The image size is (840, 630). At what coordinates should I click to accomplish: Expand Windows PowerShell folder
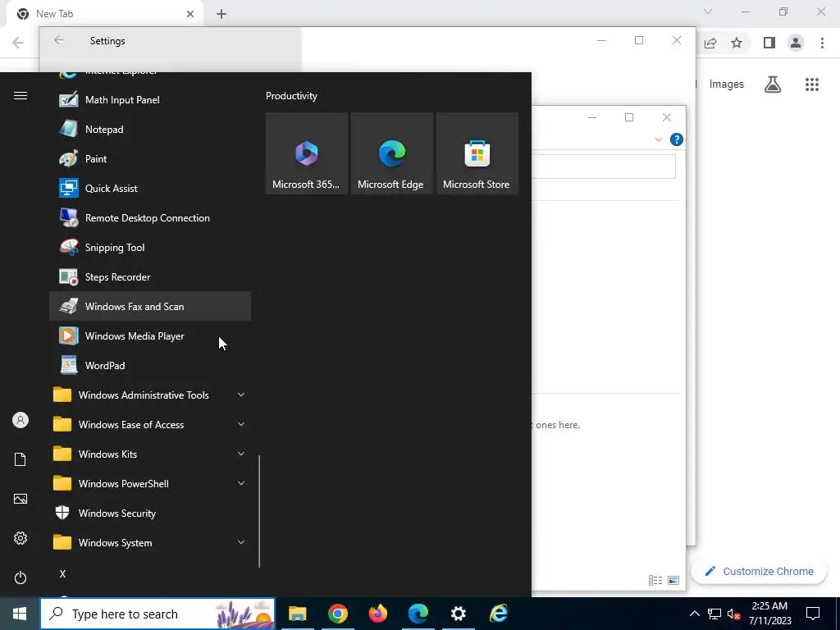[x=150, y=483]
